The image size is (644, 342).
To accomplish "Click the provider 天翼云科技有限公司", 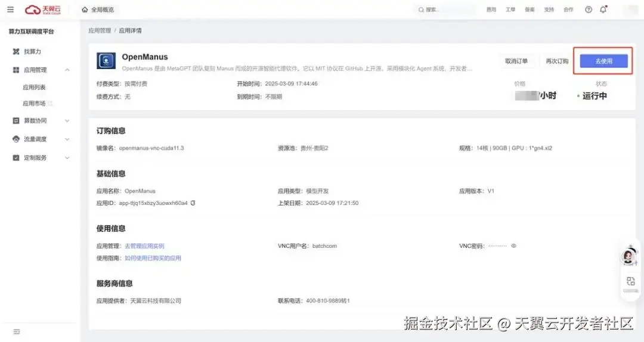I will [156, 300].
